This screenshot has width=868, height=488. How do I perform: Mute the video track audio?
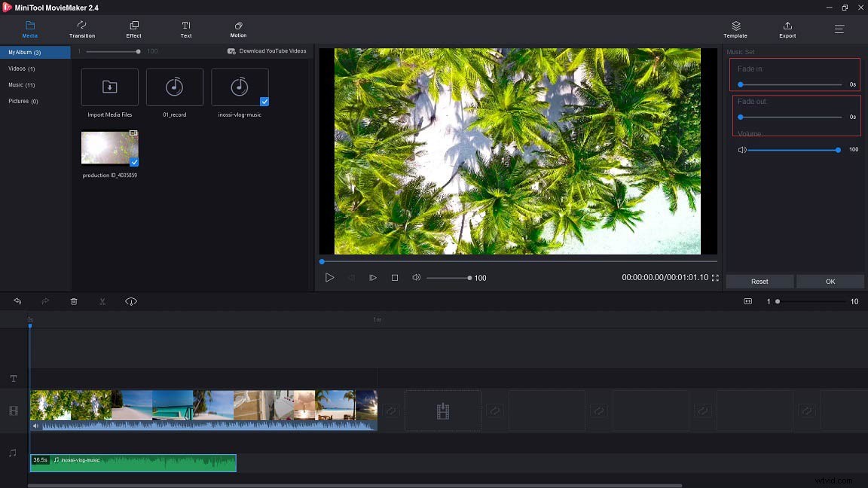click(35, 425)
